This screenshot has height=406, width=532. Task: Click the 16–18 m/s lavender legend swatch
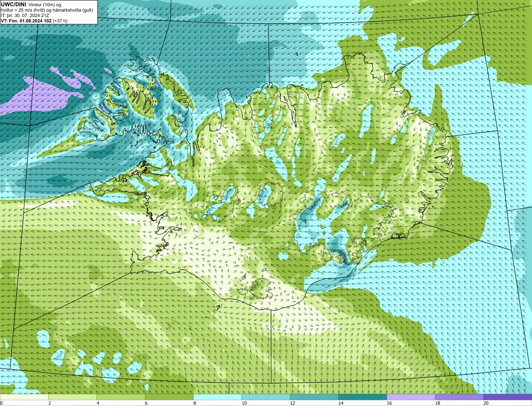tap(411, 397)
